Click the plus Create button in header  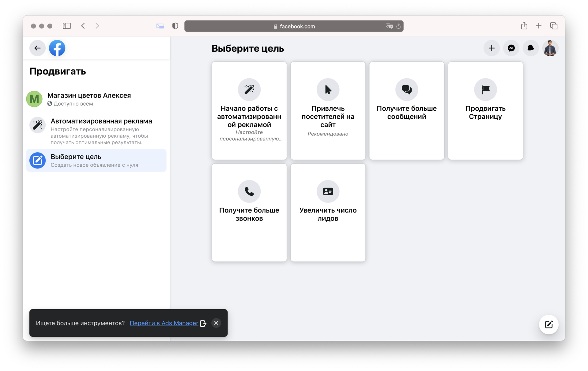pyautogui.click(x=492, y=48)
